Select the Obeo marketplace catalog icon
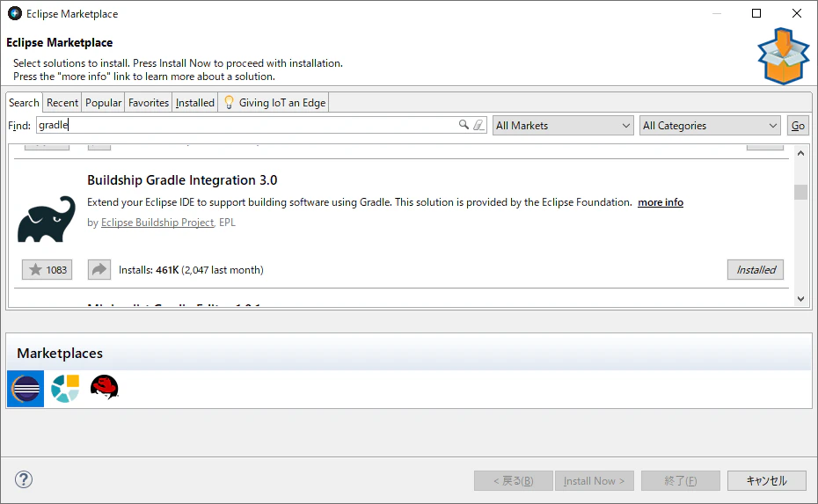 pyautogui.click(x=65, y=389)
